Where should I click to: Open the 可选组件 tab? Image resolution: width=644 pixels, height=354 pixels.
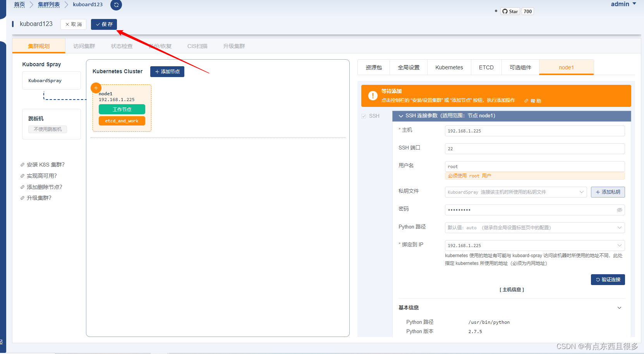[x=520, y=67]
